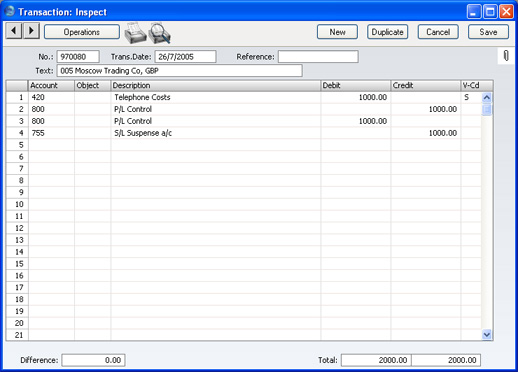Maximize the Transaction window

[x=490, y=12]
